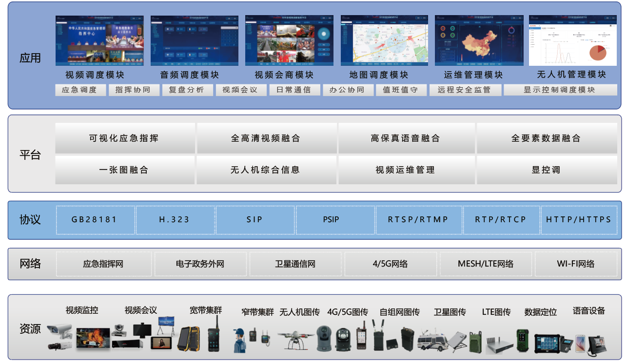This screenshot has height=364, width=627.
Task: Click the surveillance camera icon under 视频监控
Action: (x=59, y=333)
